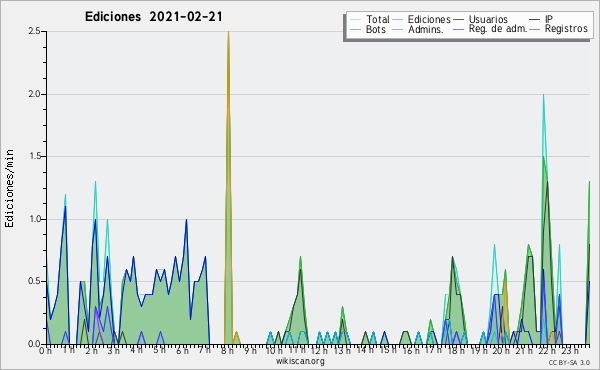Screen dimensions: 600x370
Task: Select the Usuarios legend label
Action: pos(488,19)
